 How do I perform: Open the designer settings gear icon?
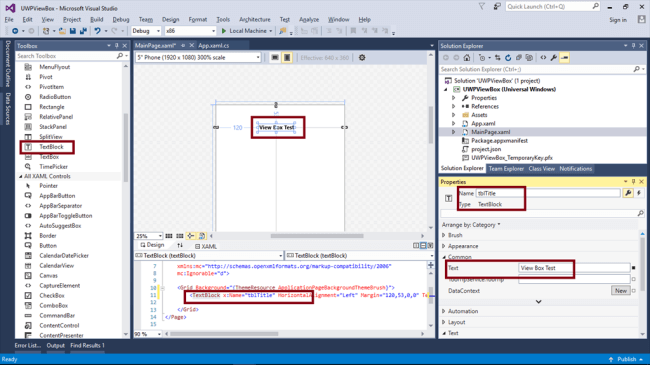click(x=362, y=58)
